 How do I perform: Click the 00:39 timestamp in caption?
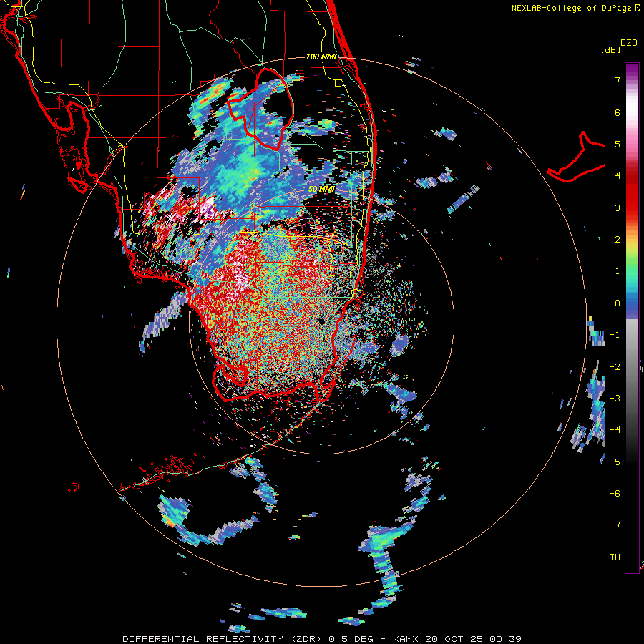[506, 639]
